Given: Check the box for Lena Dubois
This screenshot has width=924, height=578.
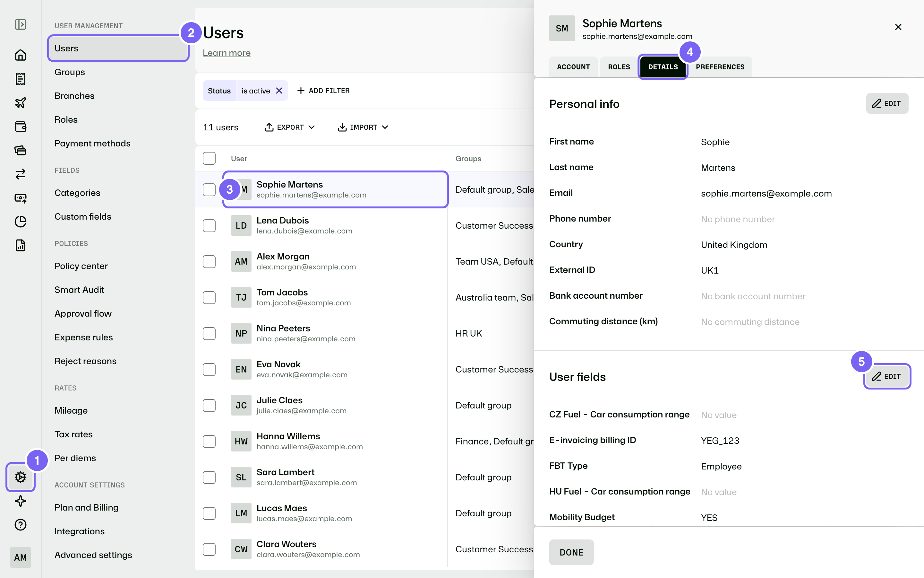Looking at the screenshot, I should click(x=209, y=225).
